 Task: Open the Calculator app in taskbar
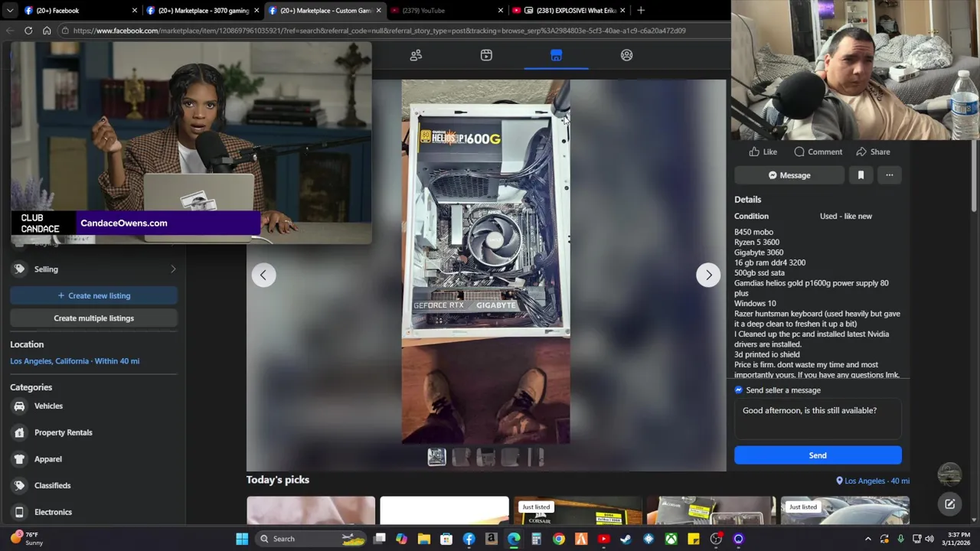(x=536, y=539)
